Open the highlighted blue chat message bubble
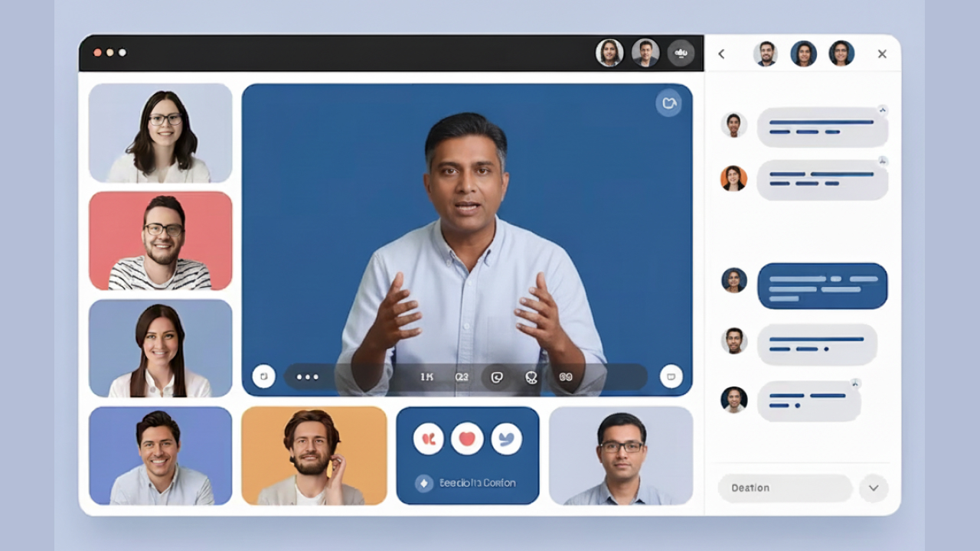This screenshot has width=980, height=551. 822,286
